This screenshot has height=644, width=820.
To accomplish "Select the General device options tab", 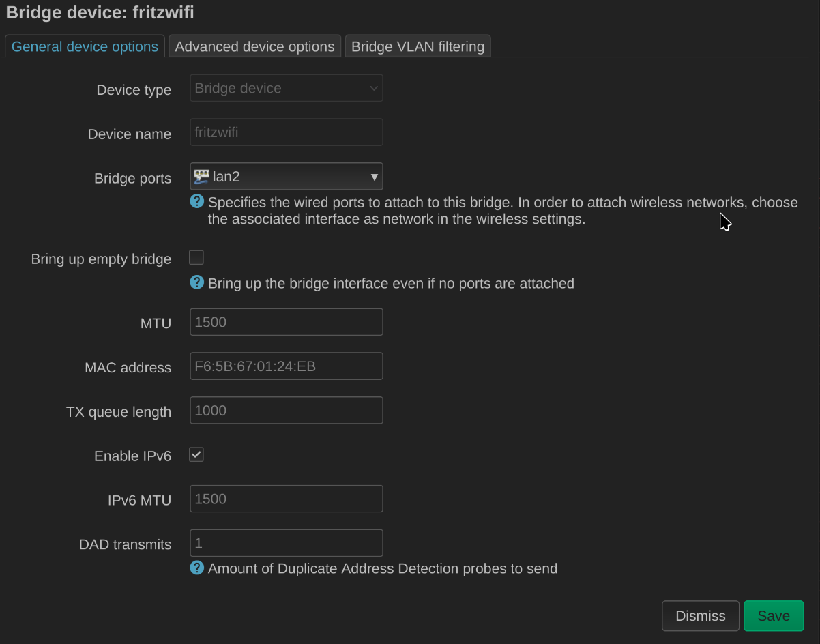I will click(x=85, y=46).
